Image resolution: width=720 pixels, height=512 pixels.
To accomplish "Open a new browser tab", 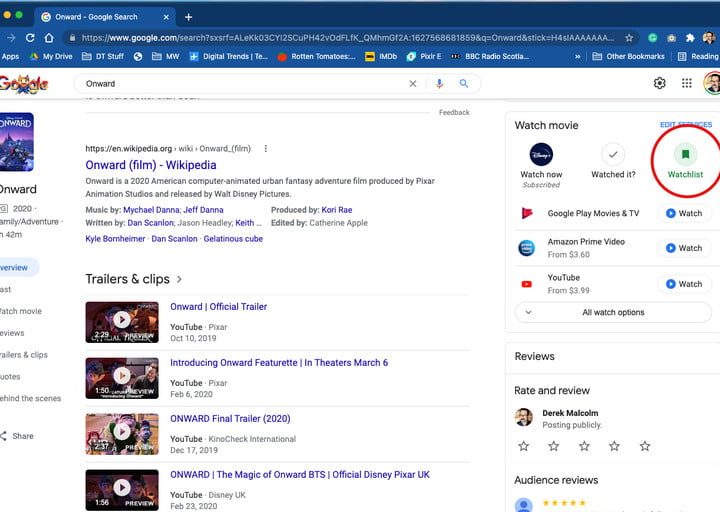I will (188, 17).
